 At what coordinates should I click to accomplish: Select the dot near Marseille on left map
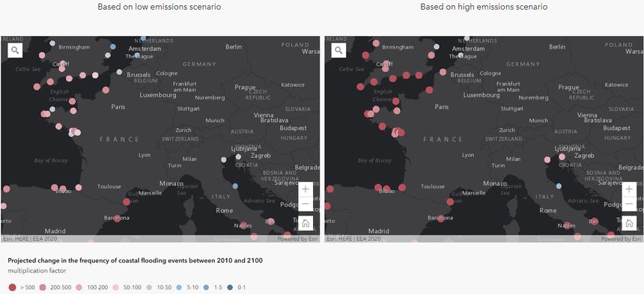[127, 202]
